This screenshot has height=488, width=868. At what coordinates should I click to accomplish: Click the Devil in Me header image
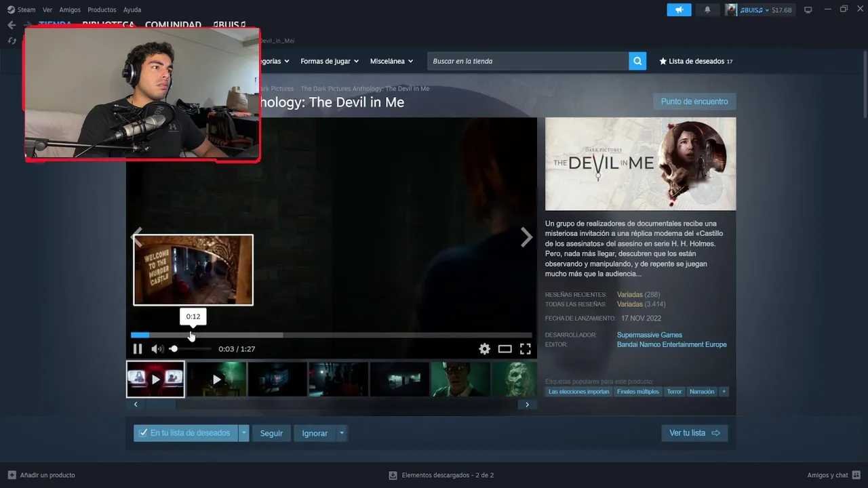(x=640, y=164)
